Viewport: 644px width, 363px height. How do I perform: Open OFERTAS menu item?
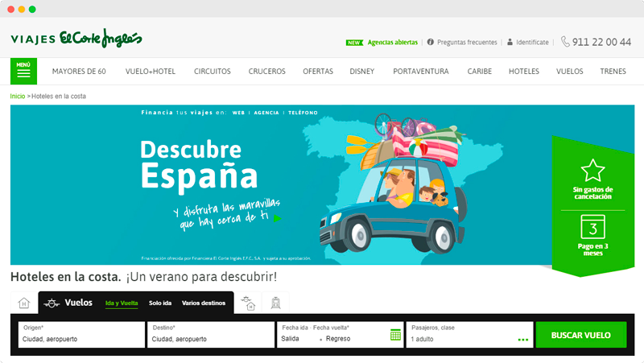click(318, 72)
